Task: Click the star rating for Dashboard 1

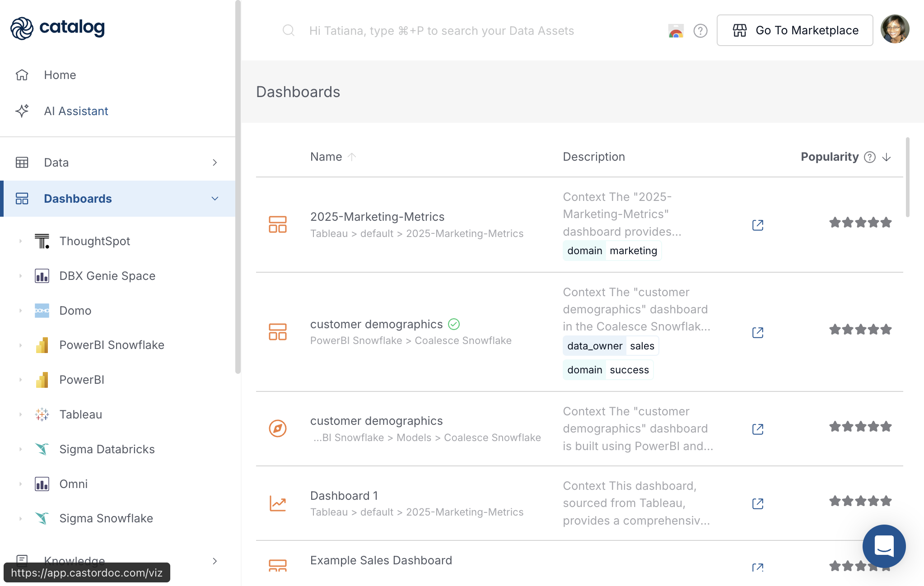Action: (x=860, y=501)
